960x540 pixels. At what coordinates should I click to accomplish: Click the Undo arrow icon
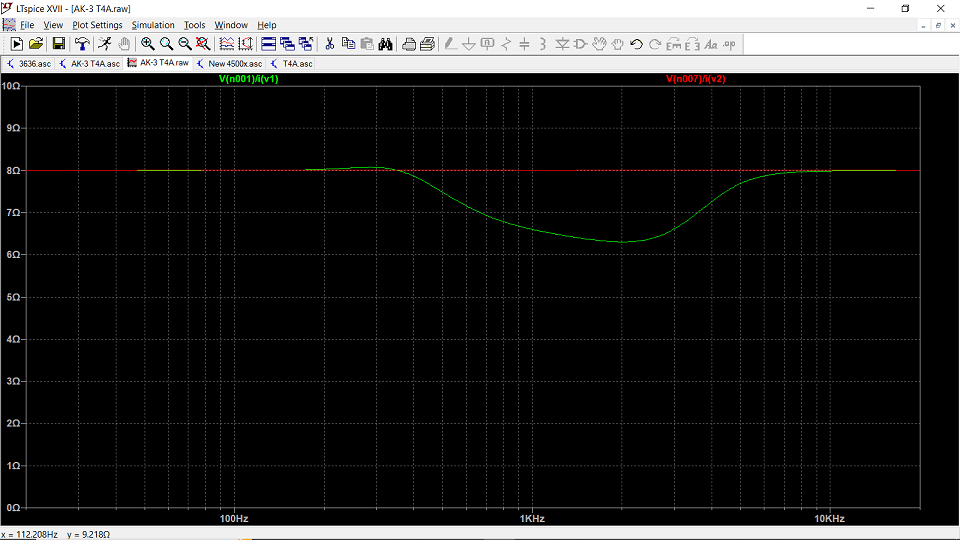coord(636,44)
